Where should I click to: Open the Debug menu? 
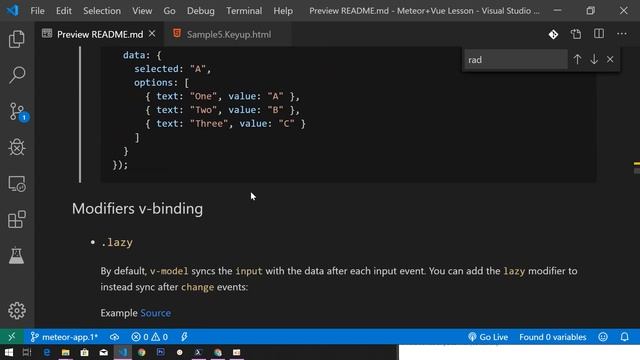click(201, 11)
